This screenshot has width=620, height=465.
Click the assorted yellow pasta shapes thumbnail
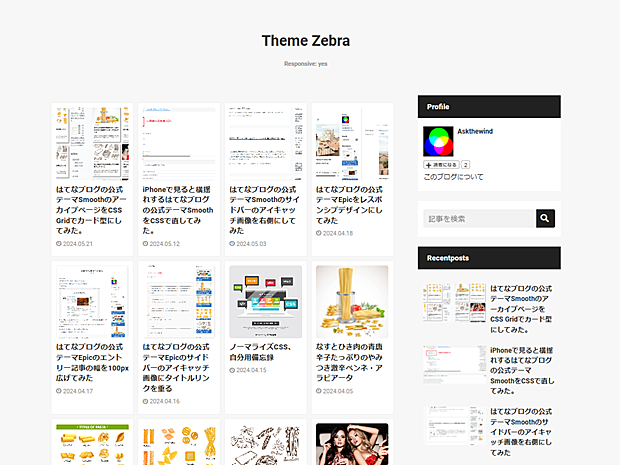179,444
